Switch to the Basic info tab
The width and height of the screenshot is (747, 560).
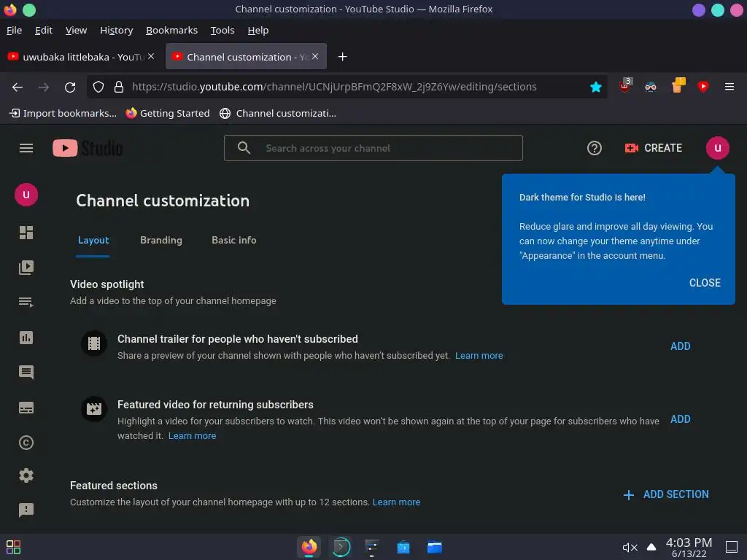[x=234, y=241]
